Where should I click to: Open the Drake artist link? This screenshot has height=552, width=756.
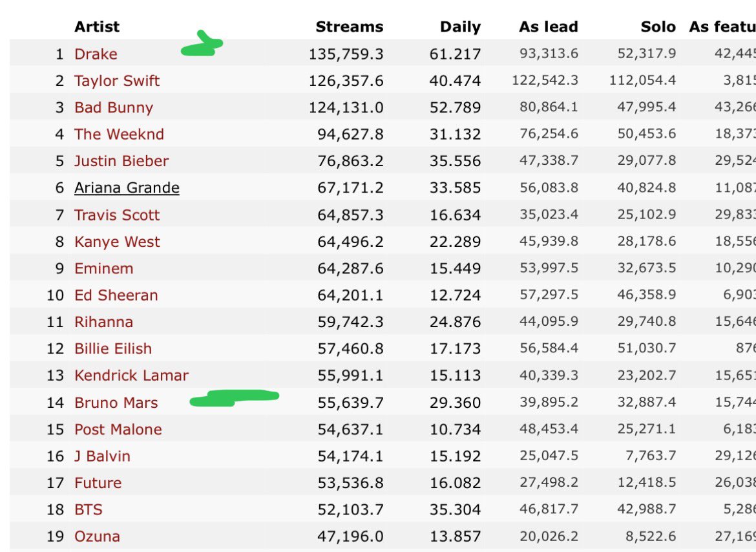tap(96, 54)
